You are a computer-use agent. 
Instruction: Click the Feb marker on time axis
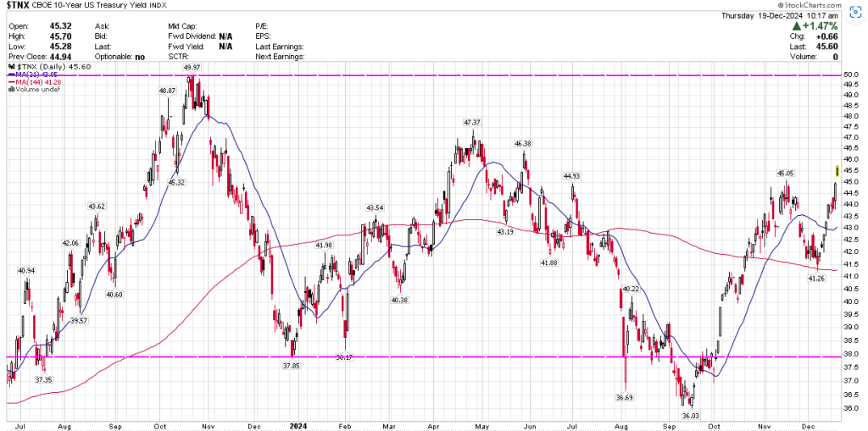click(345, 427)
